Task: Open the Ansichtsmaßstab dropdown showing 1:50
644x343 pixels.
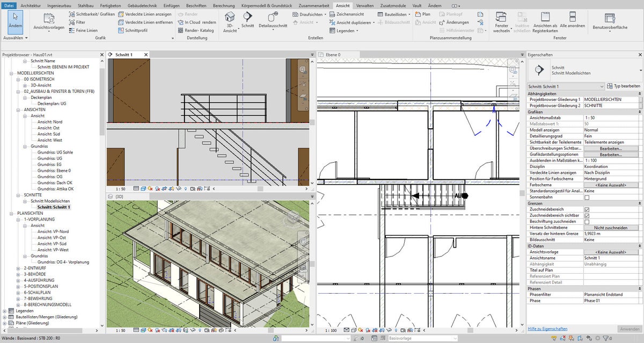Action: 611,117
